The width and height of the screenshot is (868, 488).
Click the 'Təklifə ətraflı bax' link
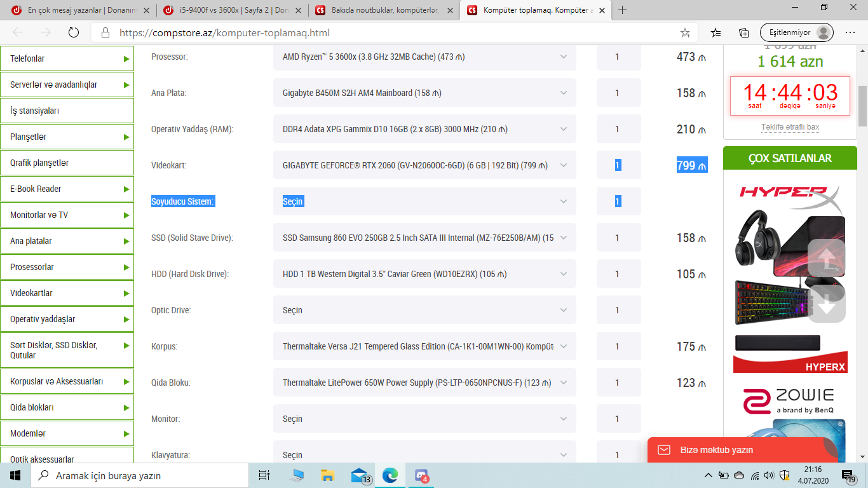(x=790, y=127)
